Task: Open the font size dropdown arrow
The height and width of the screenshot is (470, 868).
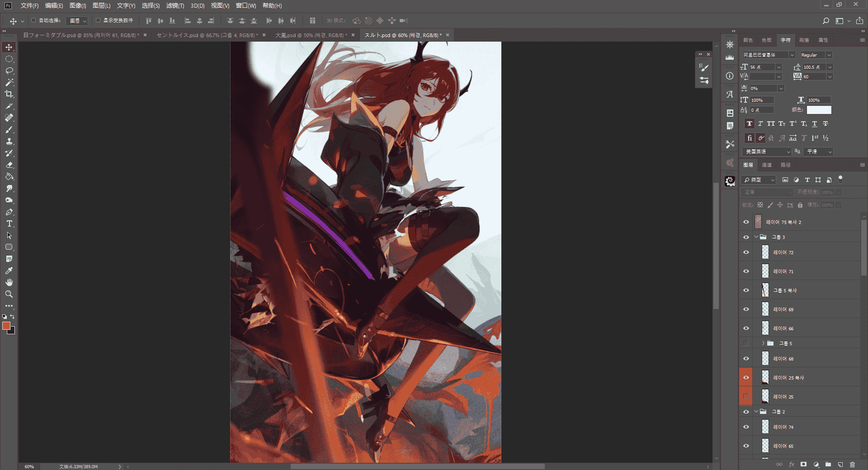Action: click(778, 67)
